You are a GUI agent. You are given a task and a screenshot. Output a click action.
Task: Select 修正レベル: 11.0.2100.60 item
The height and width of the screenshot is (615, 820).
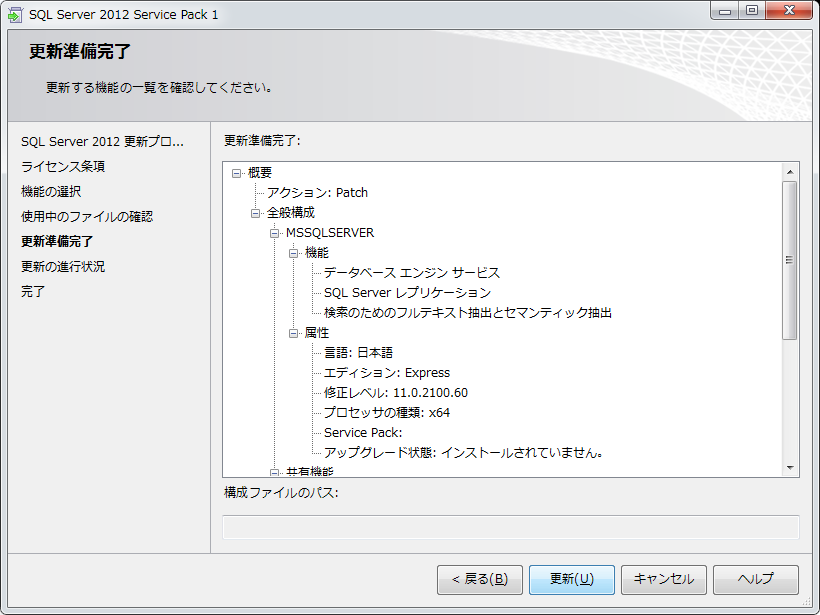[395, 393]
